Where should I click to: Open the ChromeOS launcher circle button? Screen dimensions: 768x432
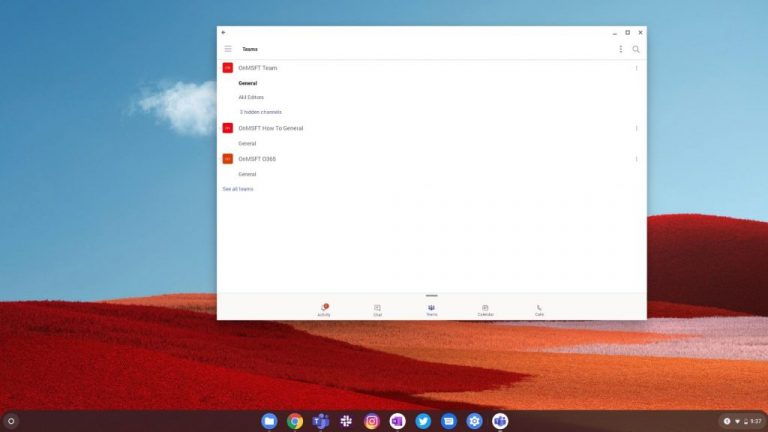11,421
